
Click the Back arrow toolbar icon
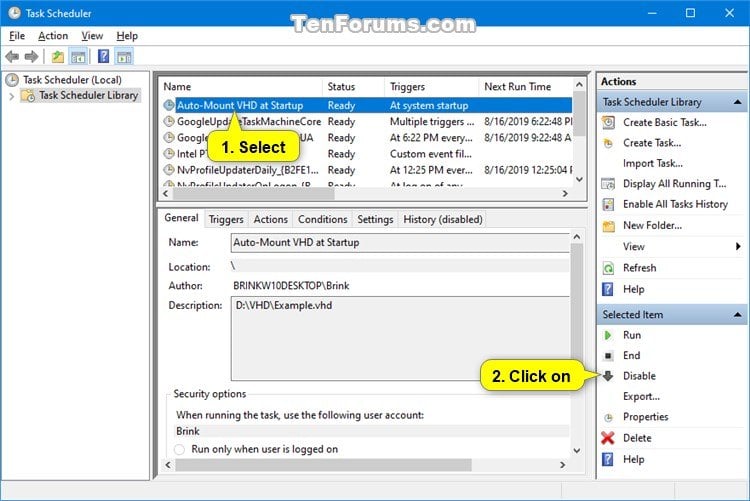tap(12, 57)
